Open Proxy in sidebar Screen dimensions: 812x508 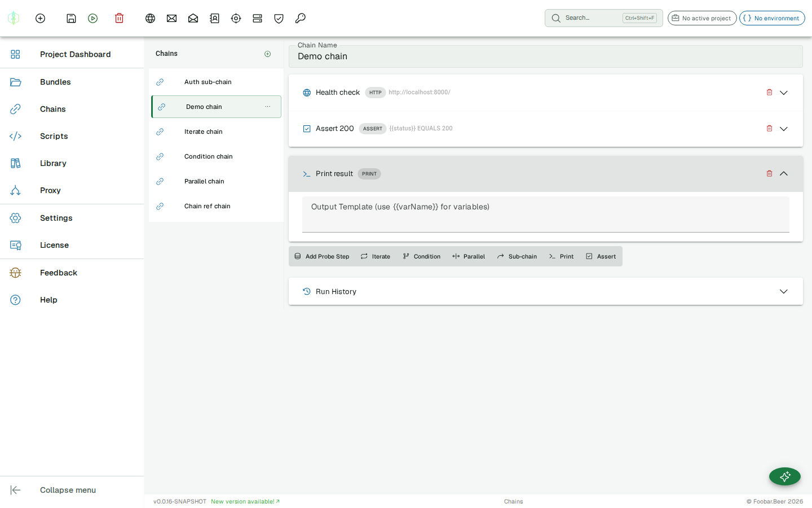pos(72,190)
